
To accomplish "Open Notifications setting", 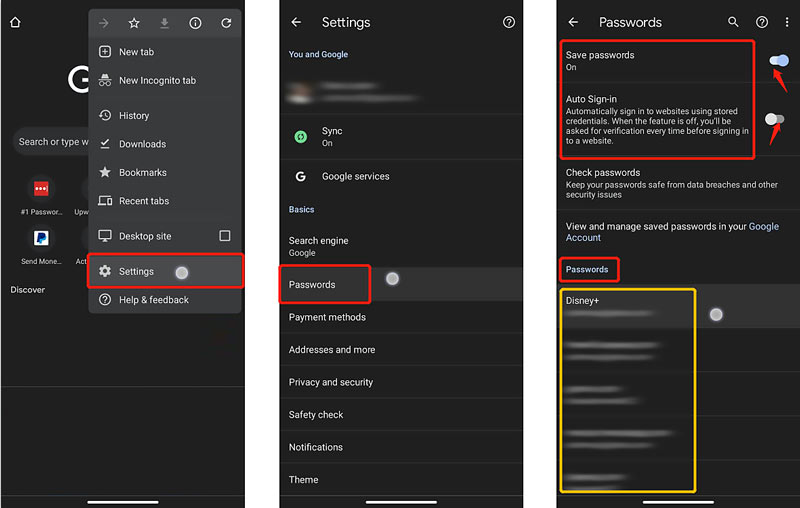I will pos(401,447).
